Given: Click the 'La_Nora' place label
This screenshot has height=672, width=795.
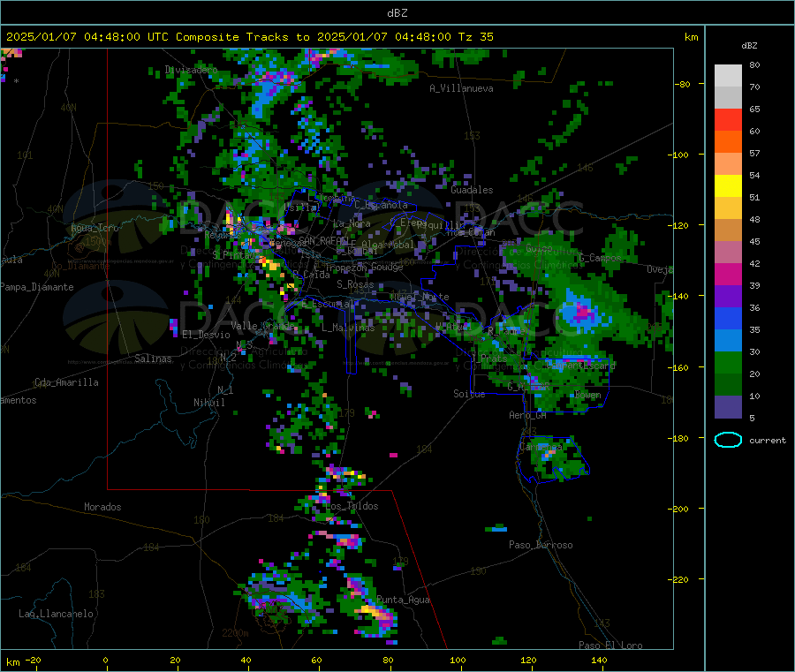Looking at the screenshot, I should pos(352,223).
